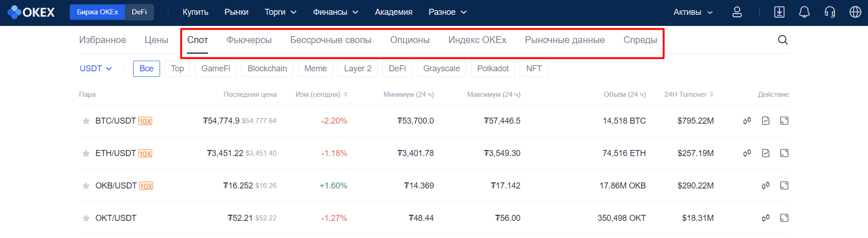Open the headset support icon
This screenshot has width=868, height=238.
tap(830, 12)
